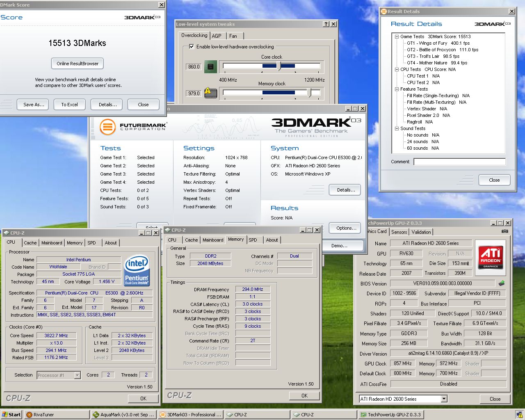Select the Vertex Shader result row
525x420 pixels.
pos(427,109)
